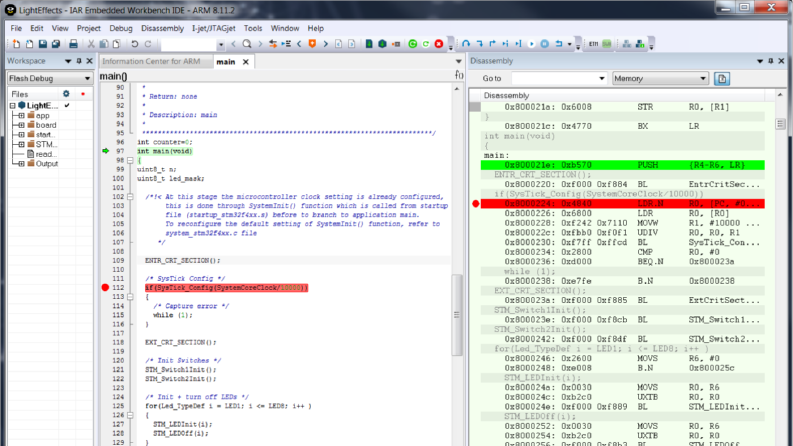Screen dimensions: 793x446
Task: Click the Go To line icon
Action: click(286, 44)
